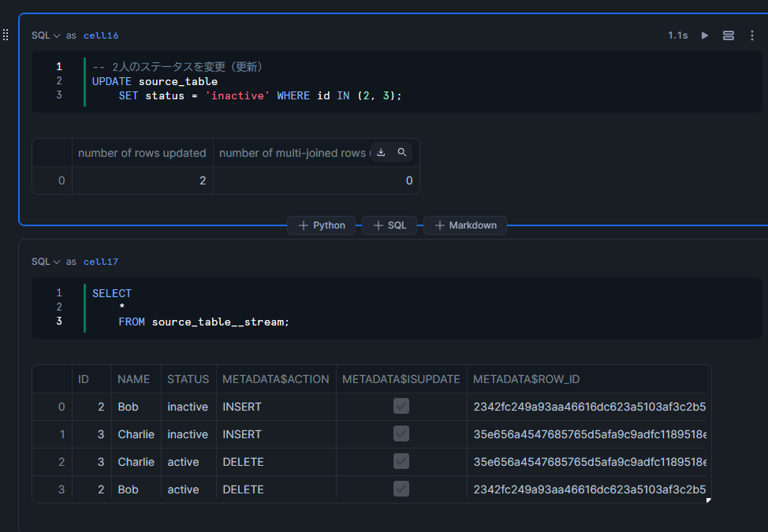Viewport: 768px width, 532px height.
Task: Place cursor on 'inactive' string in cell16
Action: (x=237, y=96)
